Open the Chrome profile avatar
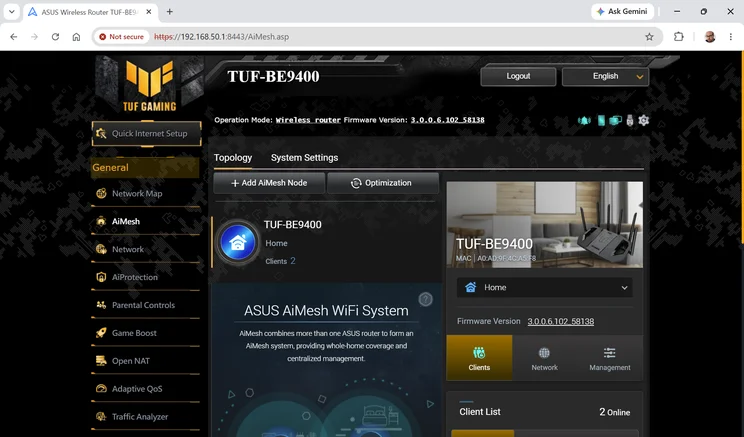This screenshot has height=437, width=744. [x=710, y=37]
